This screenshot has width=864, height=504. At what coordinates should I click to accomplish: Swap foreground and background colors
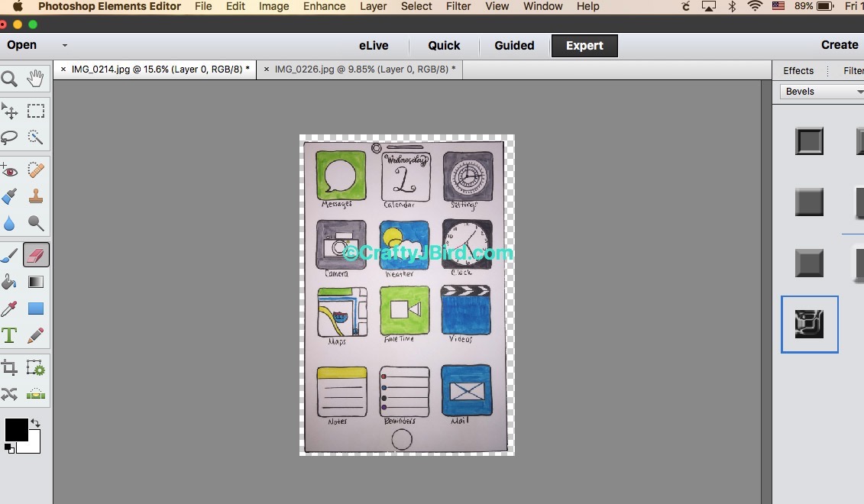coord(35,422)
